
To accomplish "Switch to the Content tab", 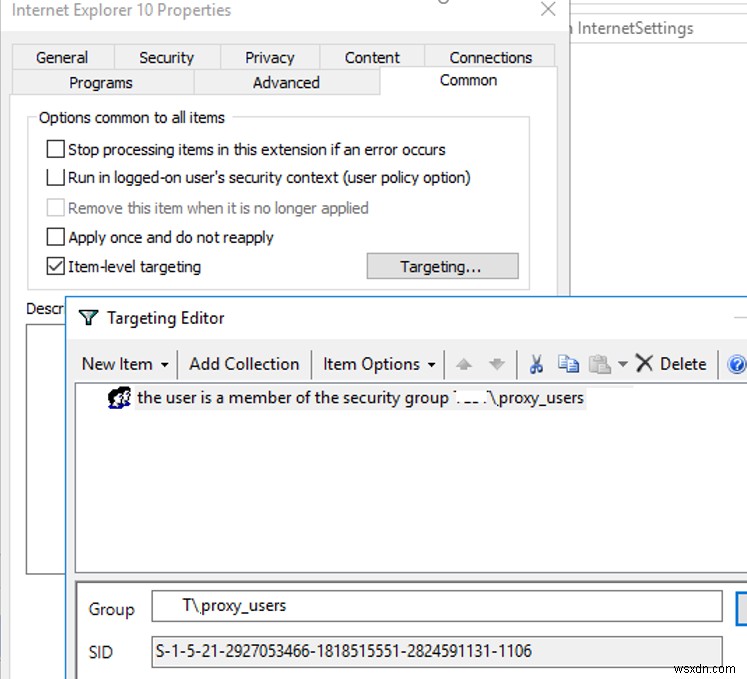I will 372,58.
